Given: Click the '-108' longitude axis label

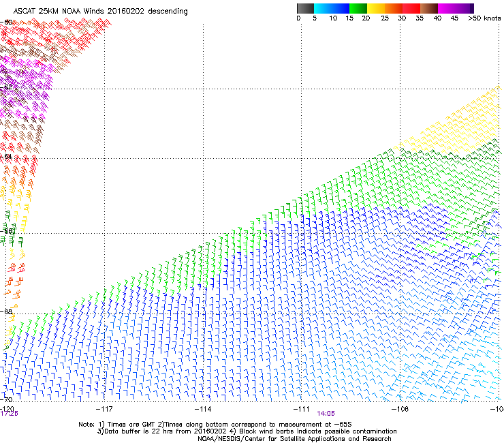Looking at the screenshot, I should pyautogui.click(x=400, y=409).
